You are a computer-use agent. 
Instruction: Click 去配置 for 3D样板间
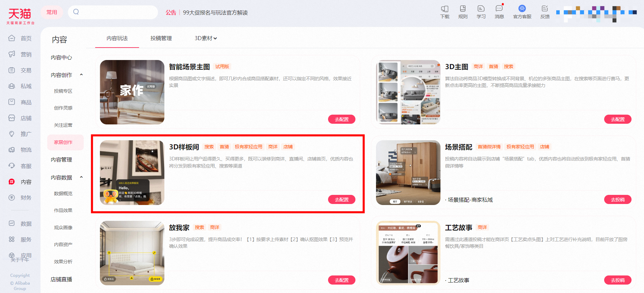tap(342, 200)
